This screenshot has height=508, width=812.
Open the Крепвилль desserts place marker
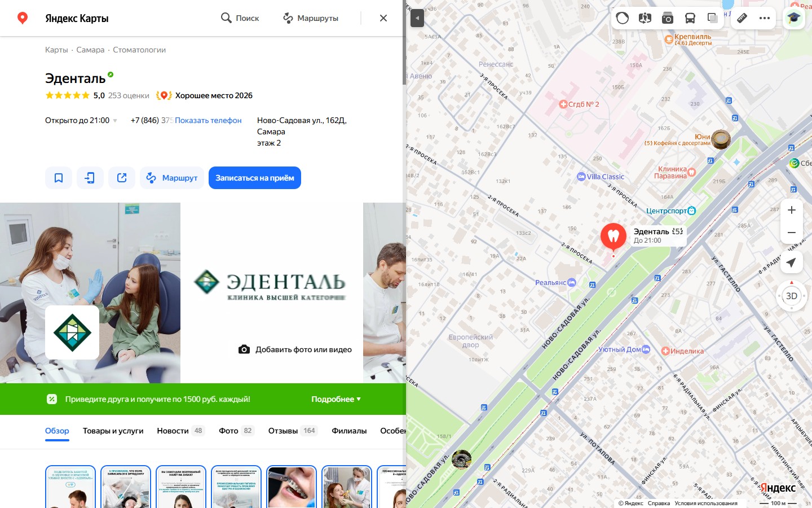click(689, 39)
